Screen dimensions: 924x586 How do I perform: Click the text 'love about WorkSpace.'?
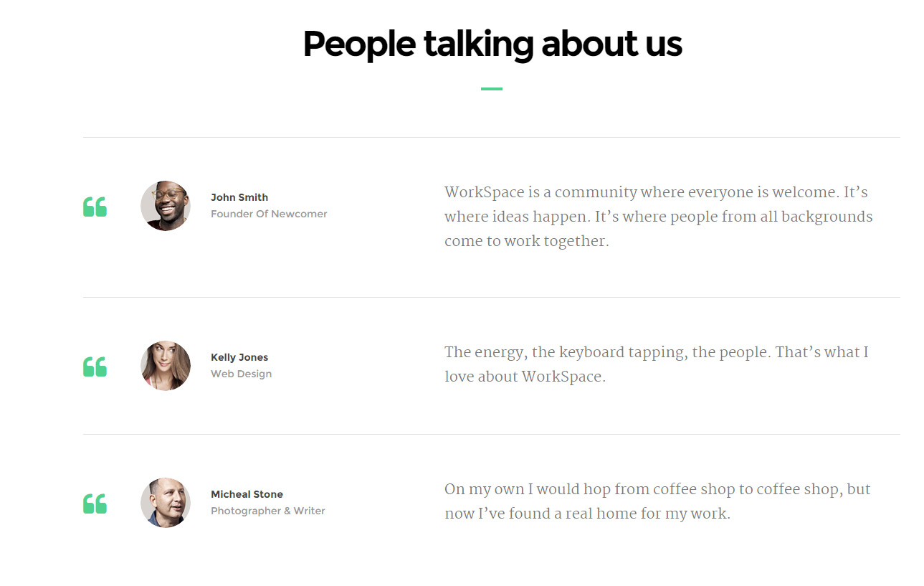[x=525, y=377]
